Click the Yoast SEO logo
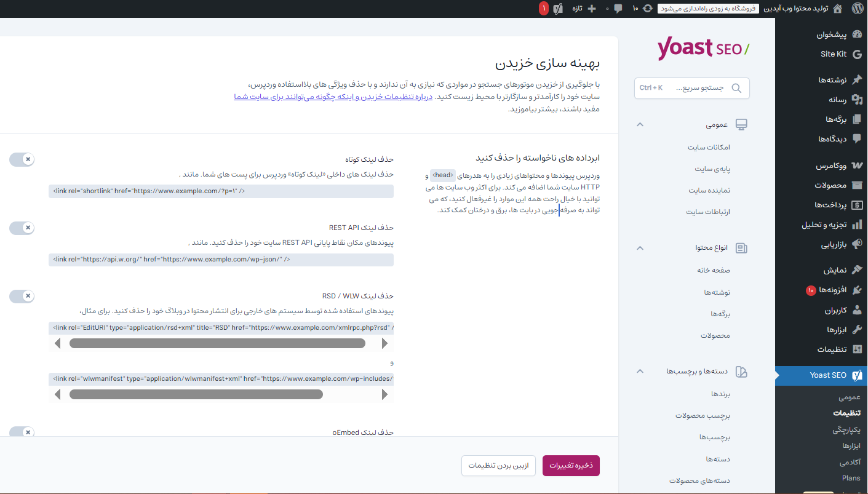Screen dimensions: 868x494 tap(703, 49)
